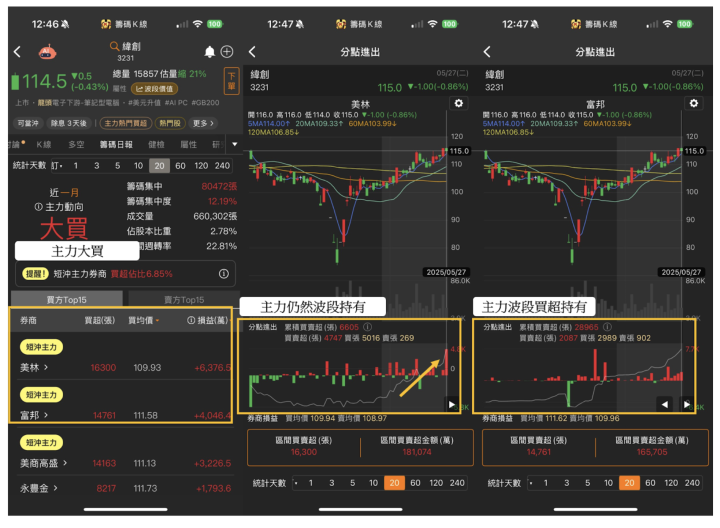This screenshot has width=720, height=528.
Task: Open 美林 broker detail chevron
Action: click(46, 367)
